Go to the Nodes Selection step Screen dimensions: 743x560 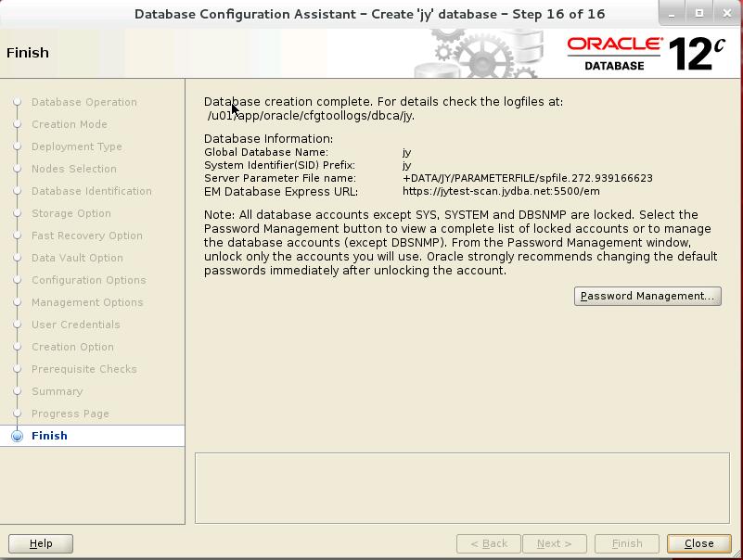point(74,169)
